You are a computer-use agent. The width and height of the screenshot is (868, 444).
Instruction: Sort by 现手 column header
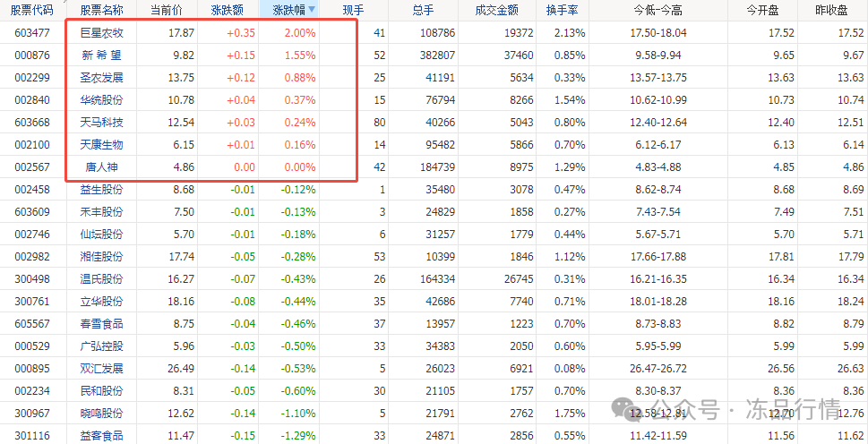click(x=354, y=10)
